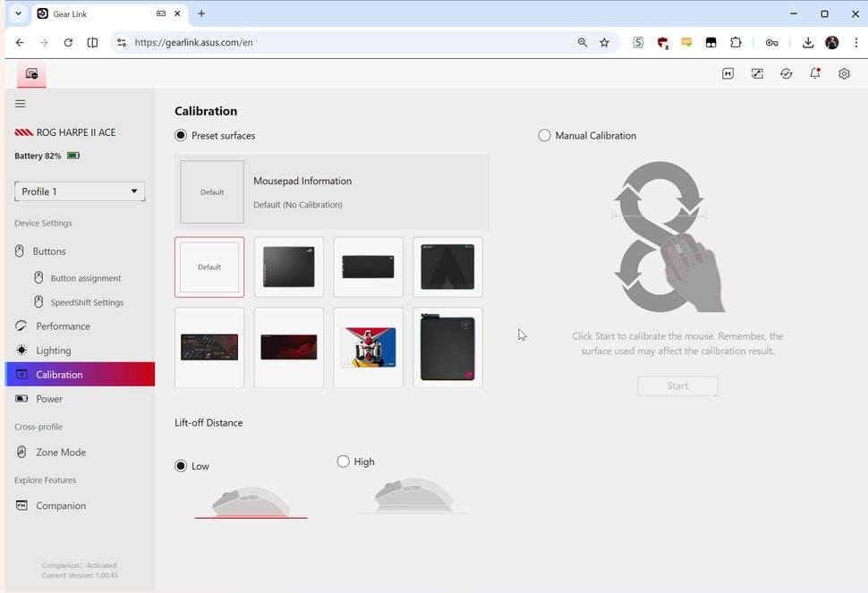Select the small black rectangular mousepad preset
The height and width of the screenshot is (593, 868).
(x=368, y=267)
